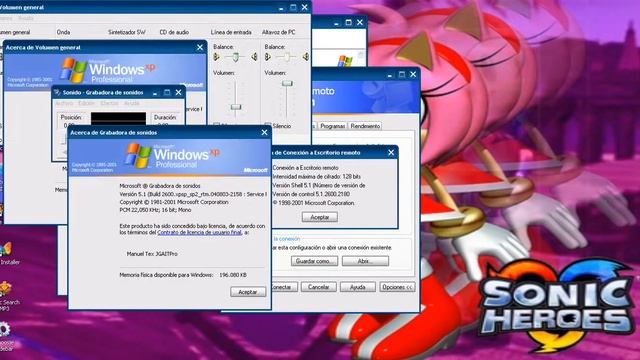Click the 'Altavoz de PC' column label

(x=278, y=32)
